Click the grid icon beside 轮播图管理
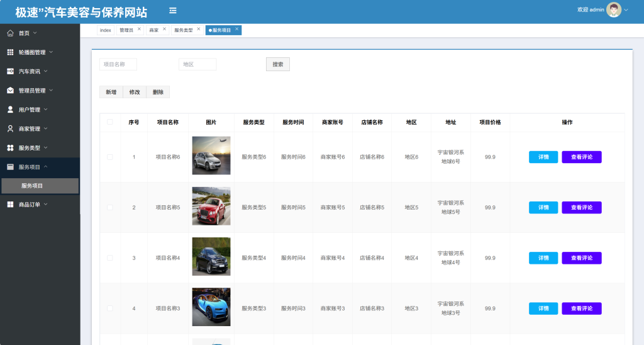The image size is (644, 345). click(10, 52)
